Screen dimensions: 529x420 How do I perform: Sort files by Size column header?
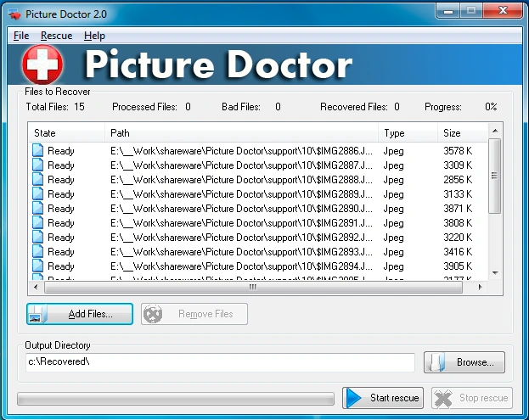463,133
